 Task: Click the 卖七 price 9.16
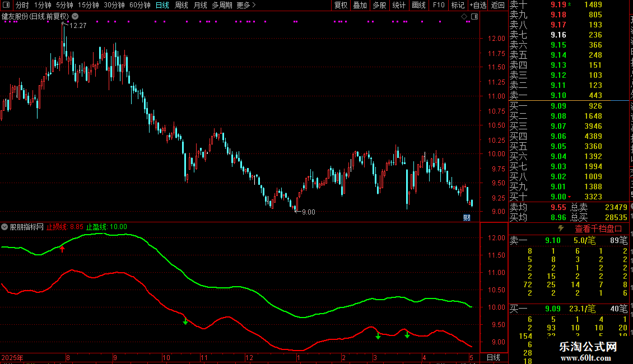(x=558, y=35)
